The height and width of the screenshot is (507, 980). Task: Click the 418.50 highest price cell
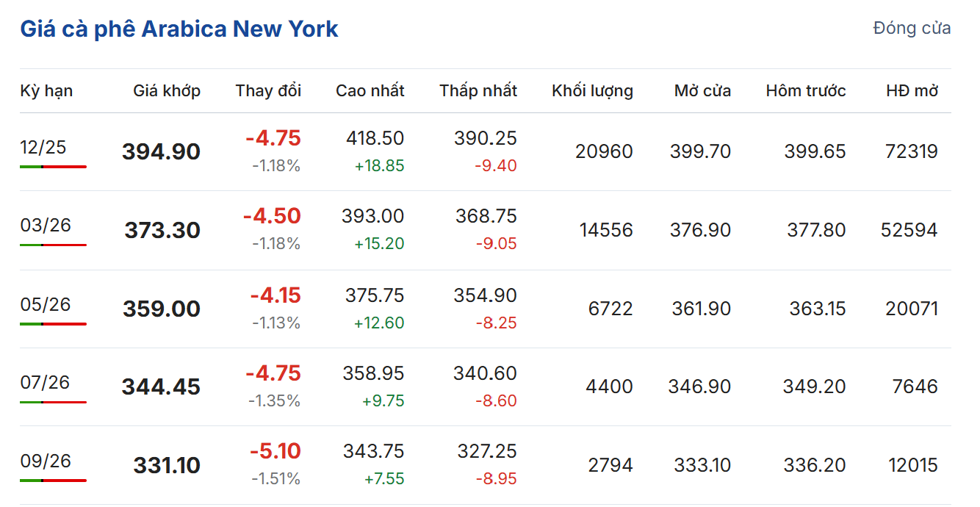pos(375,139)
